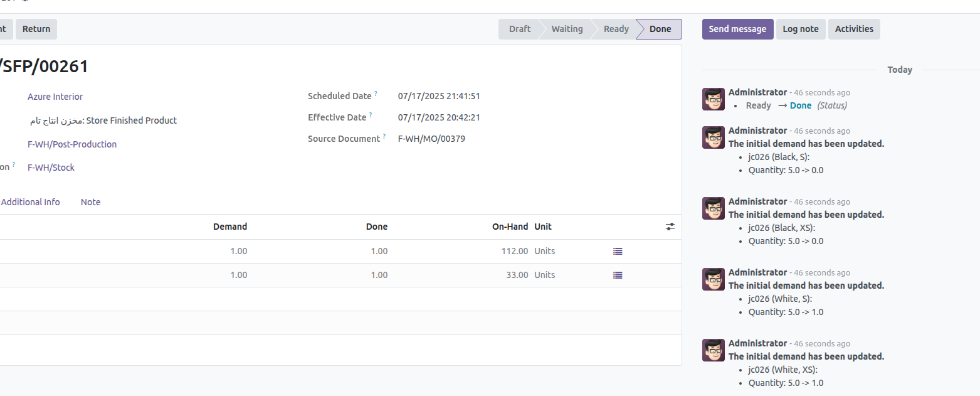The image size is (980, 396).
Task: Switch to Additional Info tab
Action: (30, 202)
